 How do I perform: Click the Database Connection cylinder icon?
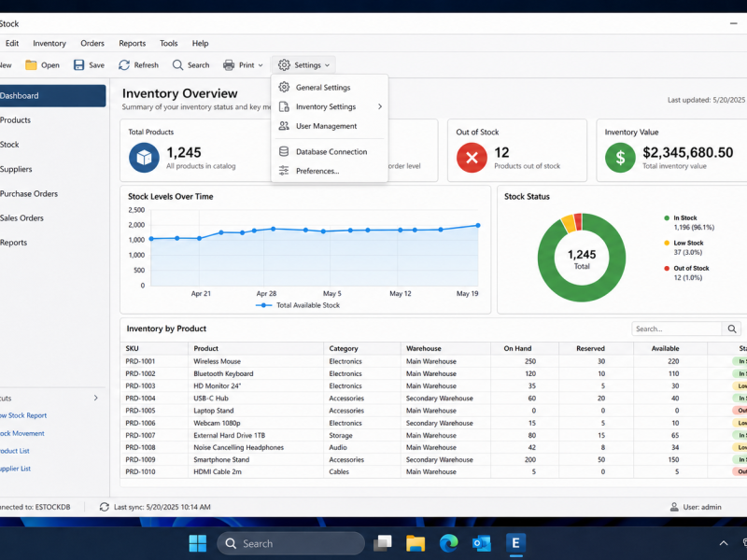point(284,151)
